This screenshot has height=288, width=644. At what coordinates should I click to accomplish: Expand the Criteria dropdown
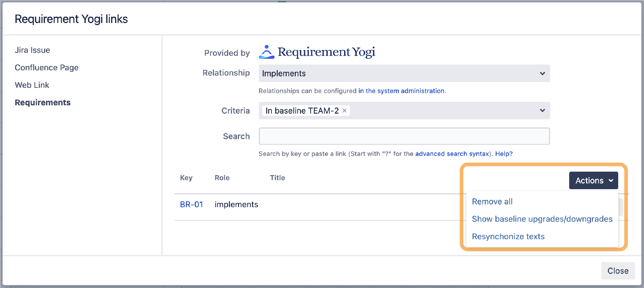[x=542, y=110]
